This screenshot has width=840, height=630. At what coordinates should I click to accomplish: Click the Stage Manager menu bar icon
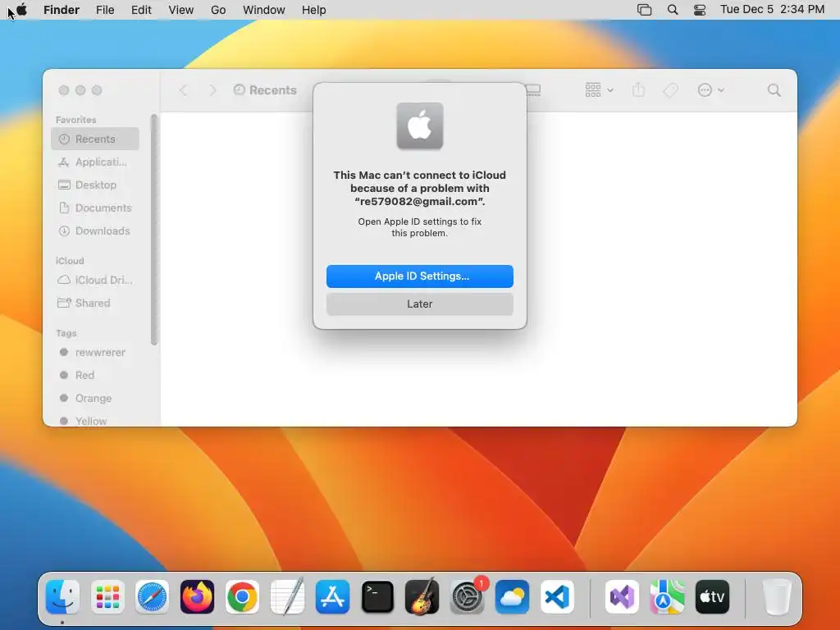pyautogui.click(x=645, y=10)
